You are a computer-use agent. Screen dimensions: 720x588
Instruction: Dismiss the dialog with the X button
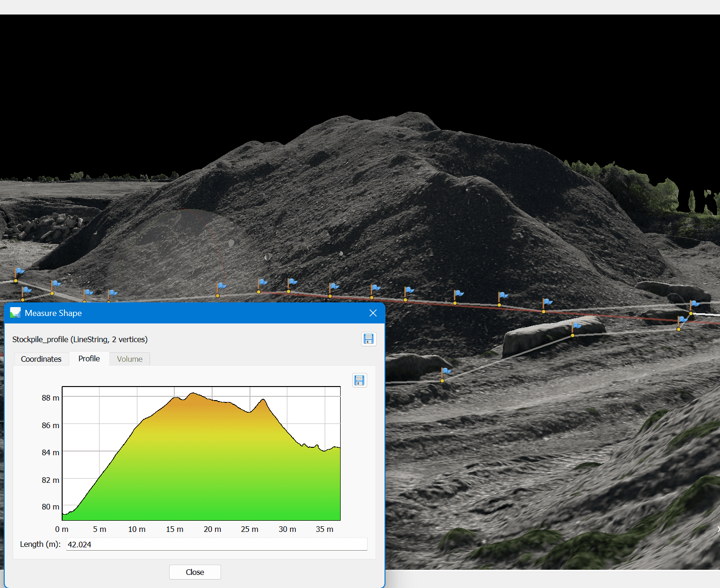tap(373, 313)
